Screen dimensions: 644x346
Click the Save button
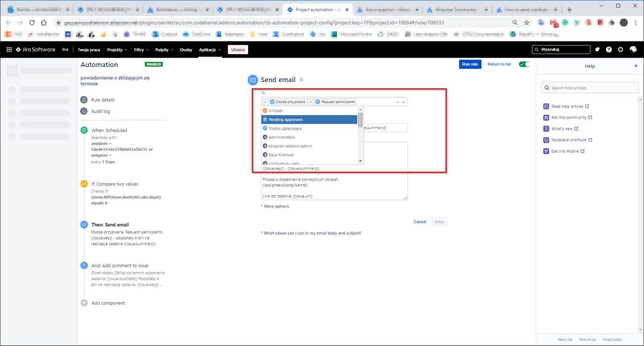pos(439,222)
